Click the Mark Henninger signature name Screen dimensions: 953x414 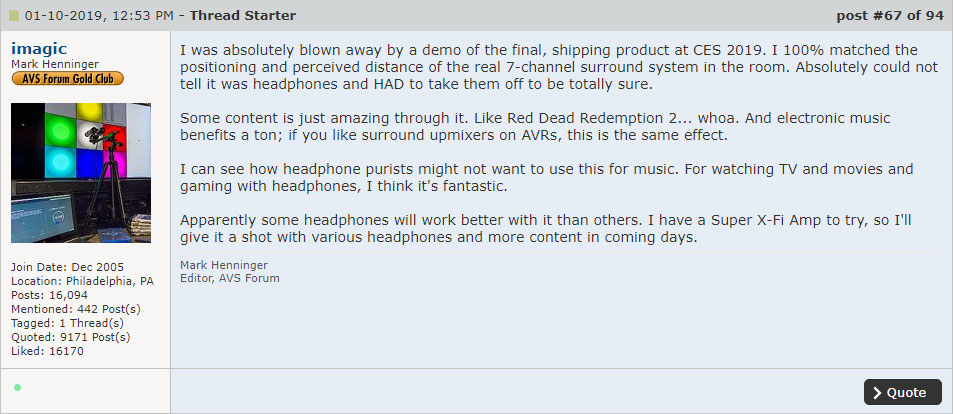225,265
